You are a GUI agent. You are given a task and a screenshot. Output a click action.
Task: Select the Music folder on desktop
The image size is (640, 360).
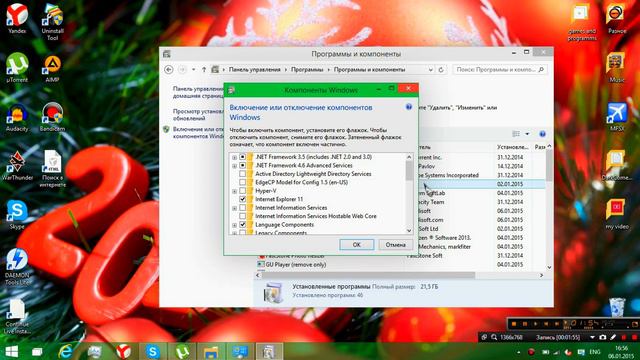click(x=616, y=68)
